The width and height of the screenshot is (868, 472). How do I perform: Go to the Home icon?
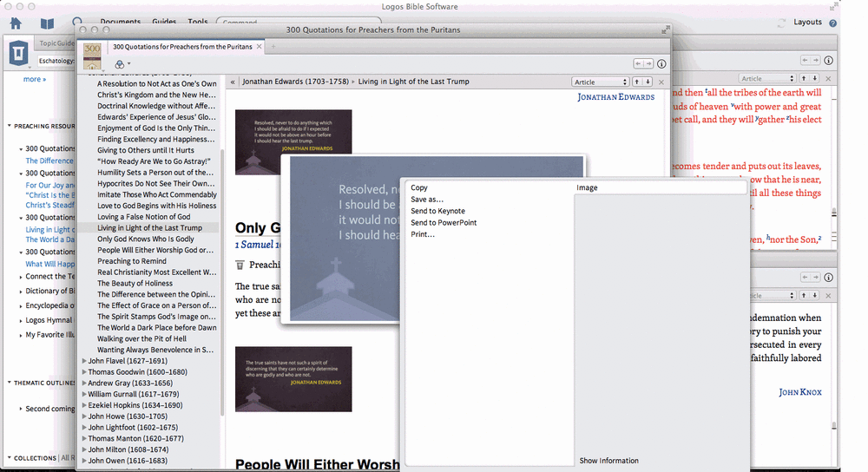16,23
